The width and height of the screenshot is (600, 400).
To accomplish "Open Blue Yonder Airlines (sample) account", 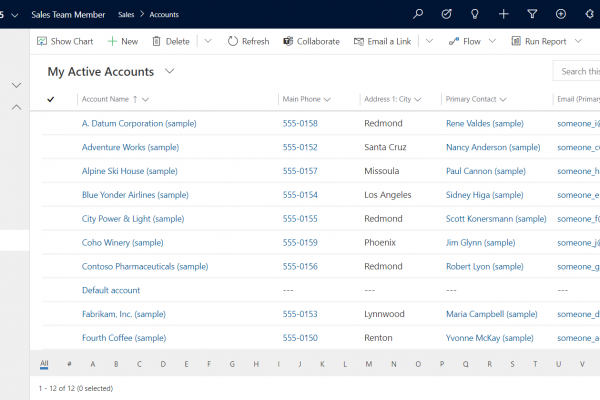I will click(135, 195).
